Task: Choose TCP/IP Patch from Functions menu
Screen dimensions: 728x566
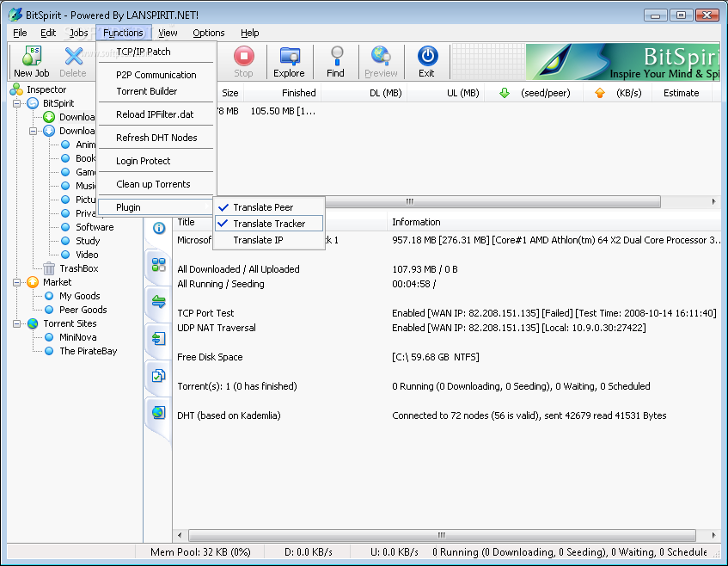Action: point(156,52)
